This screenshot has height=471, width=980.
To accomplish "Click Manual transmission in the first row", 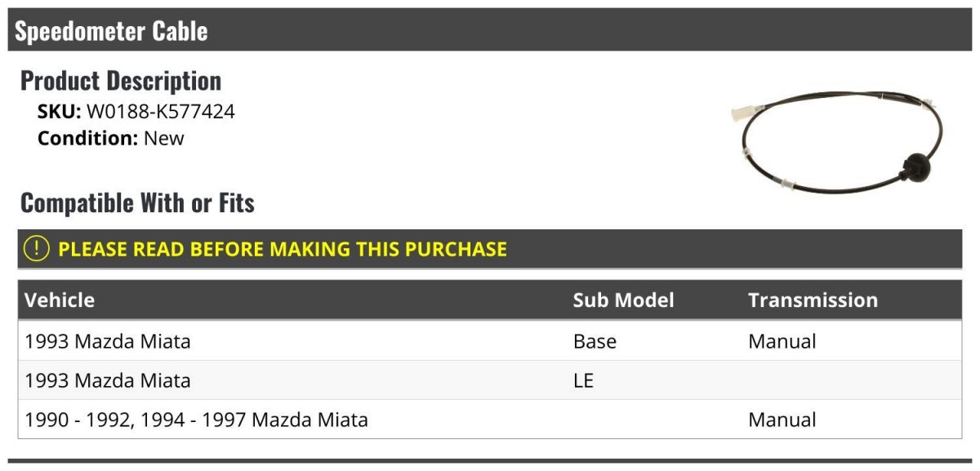I will [x=782, y=341].
